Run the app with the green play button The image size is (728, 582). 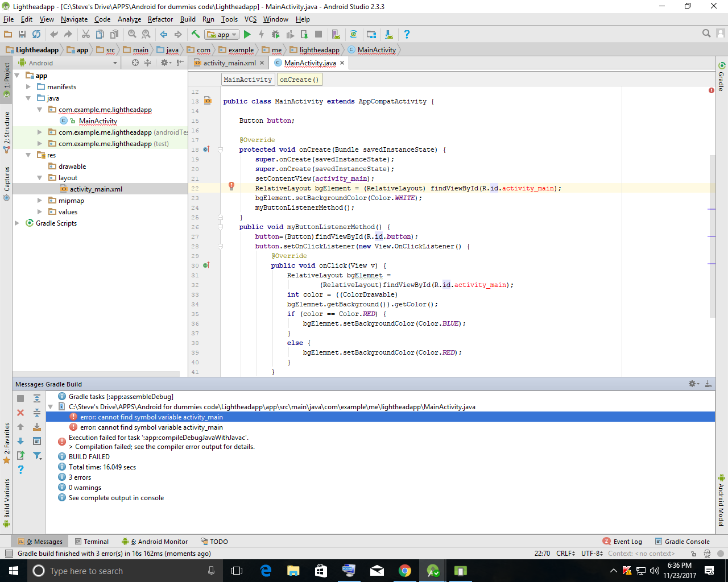pos(247,35)
